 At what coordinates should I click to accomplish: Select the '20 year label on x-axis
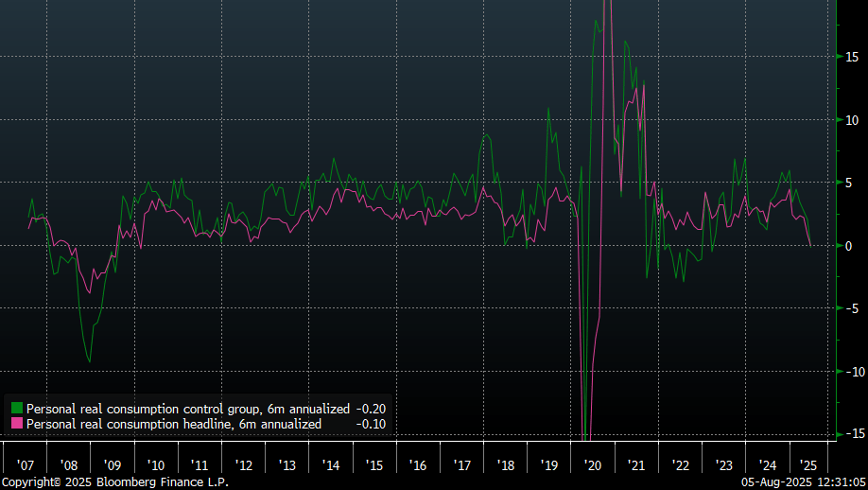593,465
